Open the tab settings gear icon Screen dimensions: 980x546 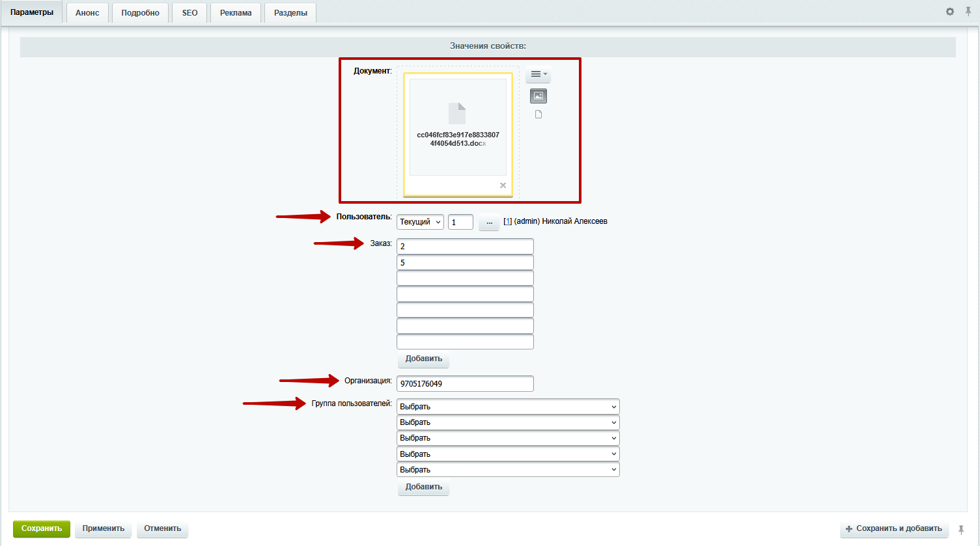point(950,12)
